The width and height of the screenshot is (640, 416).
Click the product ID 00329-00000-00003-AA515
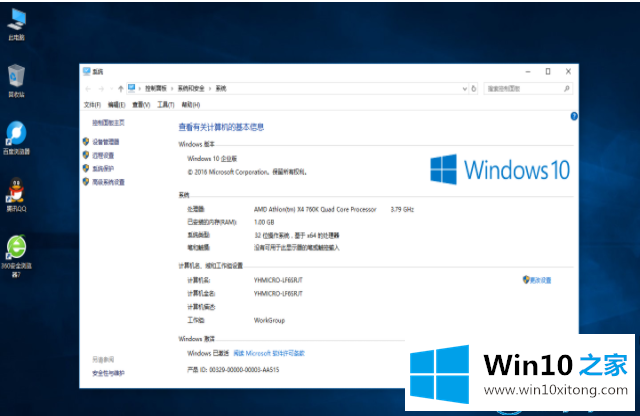[244, 369]
